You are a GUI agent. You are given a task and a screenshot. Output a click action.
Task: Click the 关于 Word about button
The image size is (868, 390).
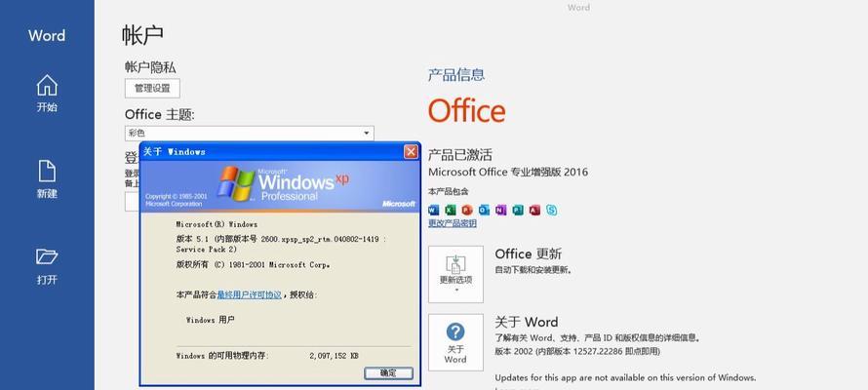tap(455, 342)
